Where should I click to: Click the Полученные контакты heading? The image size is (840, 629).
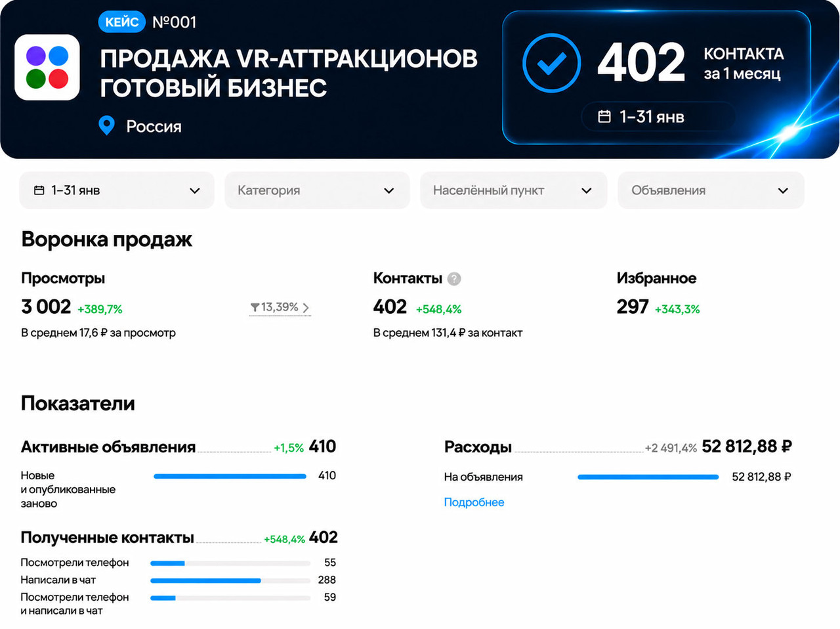tap(108, 538)
